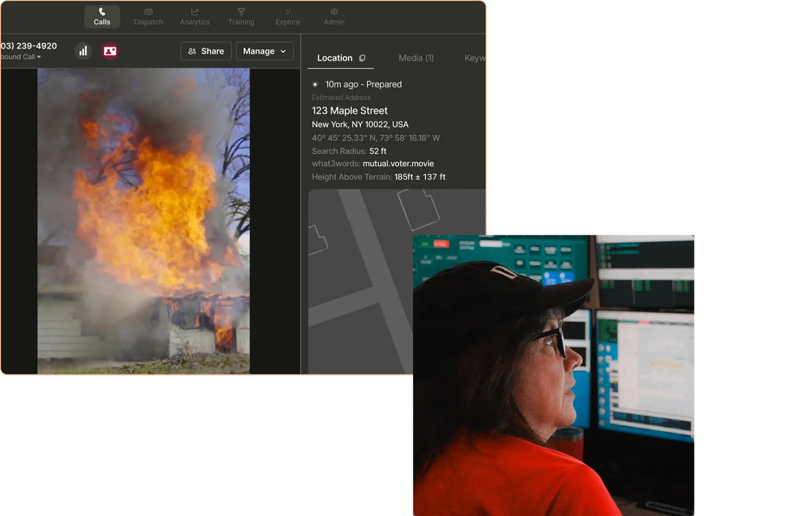Open the Manage dropdown
This screenshot has width=812, height=516.
[264, 51]
